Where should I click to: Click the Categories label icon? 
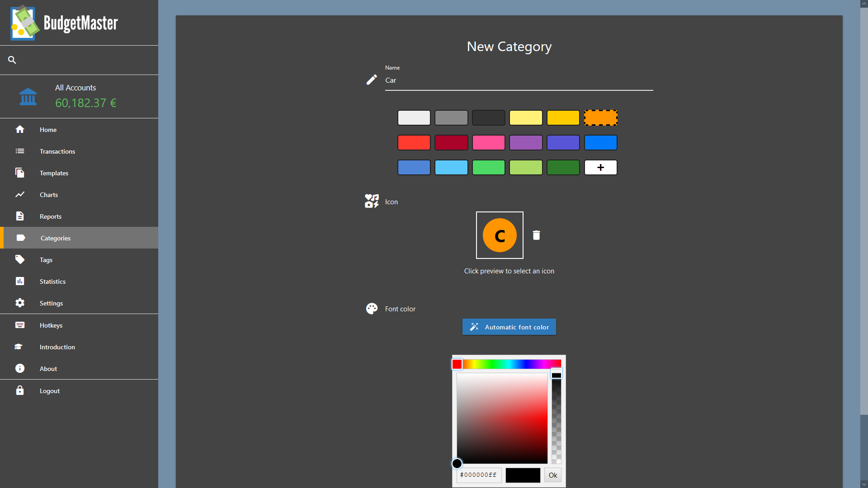[x=21, y=238]
